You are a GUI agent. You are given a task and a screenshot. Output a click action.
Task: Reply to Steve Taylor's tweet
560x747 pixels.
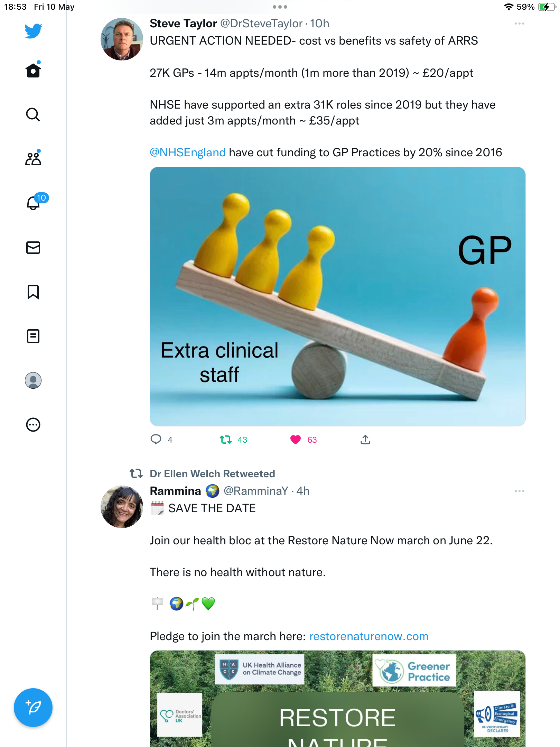tap(161, 440)
